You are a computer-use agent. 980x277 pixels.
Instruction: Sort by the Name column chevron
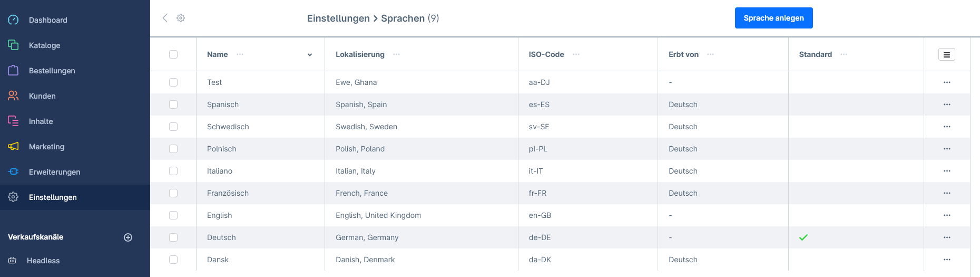(310, 55)
